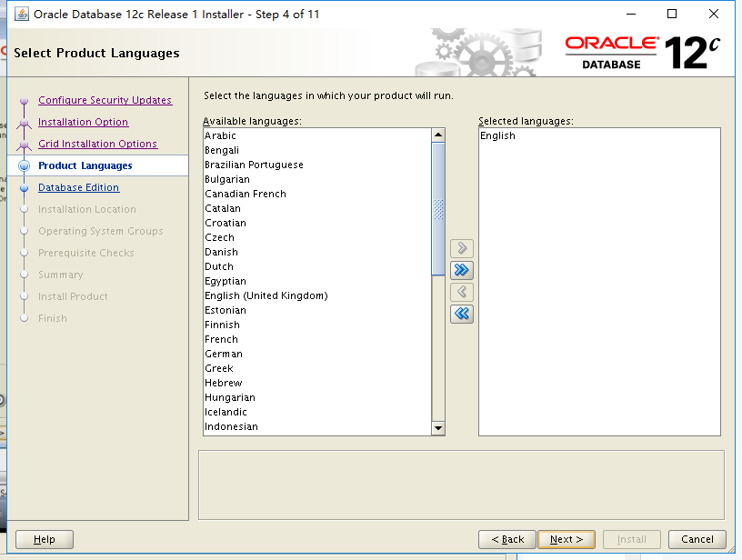742x560 pixels.
Task: Select Hebrew language entry
Action: pyautogui.click(x=317, y=383)
